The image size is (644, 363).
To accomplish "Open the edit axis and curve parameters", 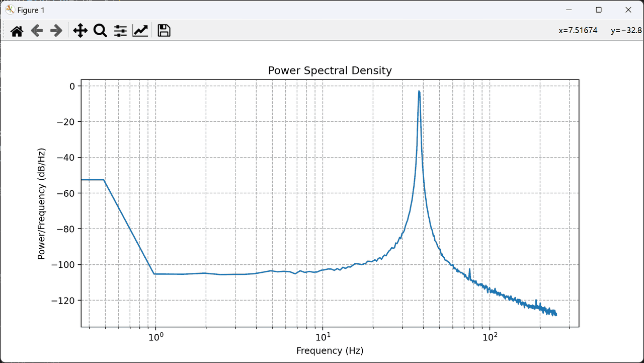I will pos(140,31).
